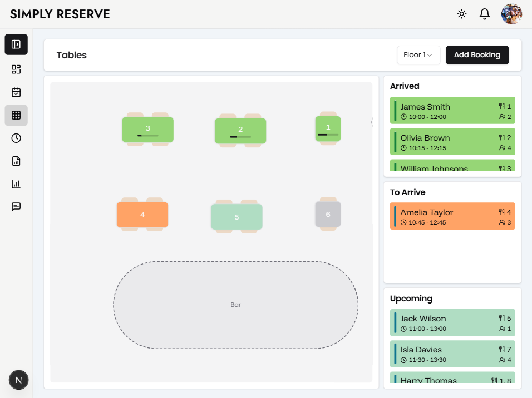Click the Add Booking button

[x=477, y=55]
